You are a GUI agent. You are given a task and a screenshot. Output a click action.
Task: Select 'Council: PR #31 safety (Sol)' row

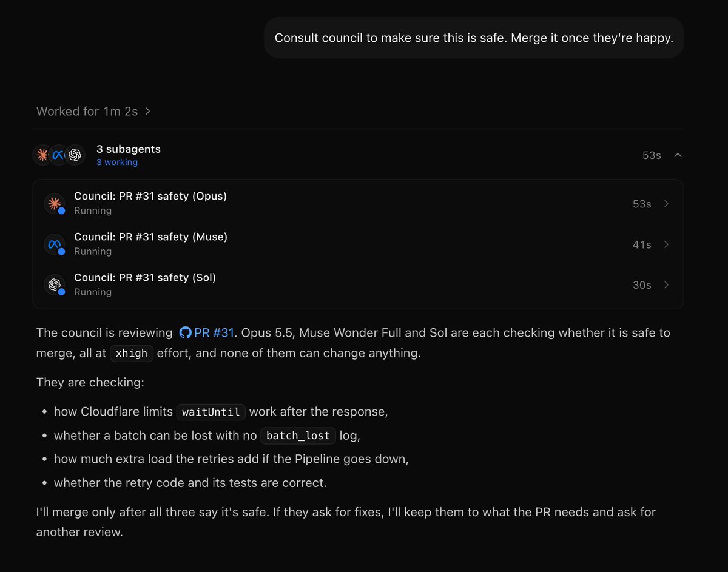coord(358,285)
